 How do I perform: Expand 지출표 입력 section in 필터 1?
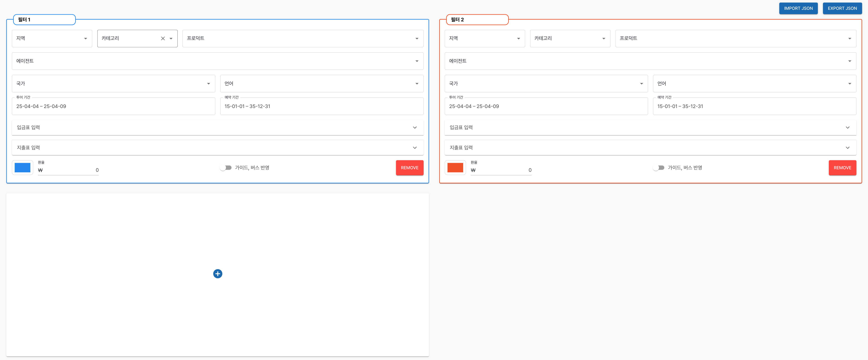tap(414, 148)
